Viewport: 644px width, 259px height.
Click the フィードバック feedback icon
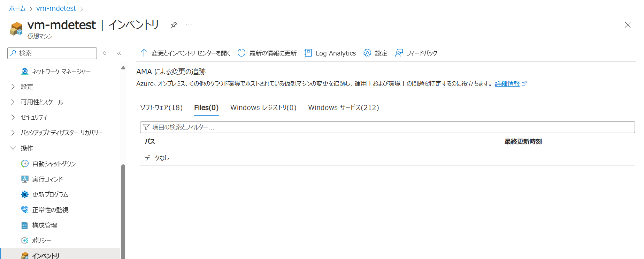coord(399,53)
